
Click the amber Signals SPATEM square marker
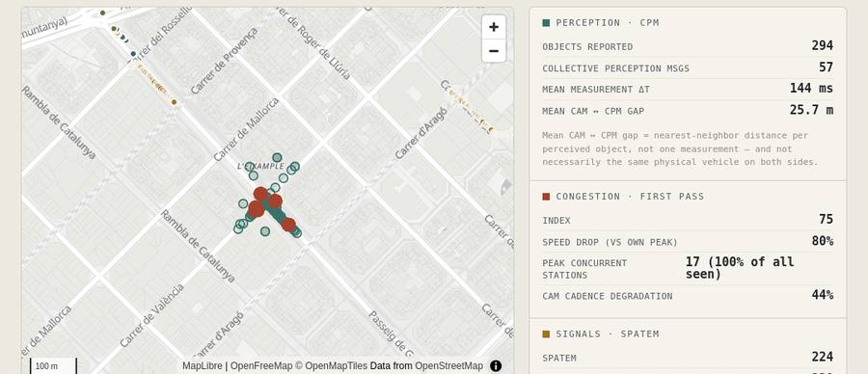(x=547, y=334)
